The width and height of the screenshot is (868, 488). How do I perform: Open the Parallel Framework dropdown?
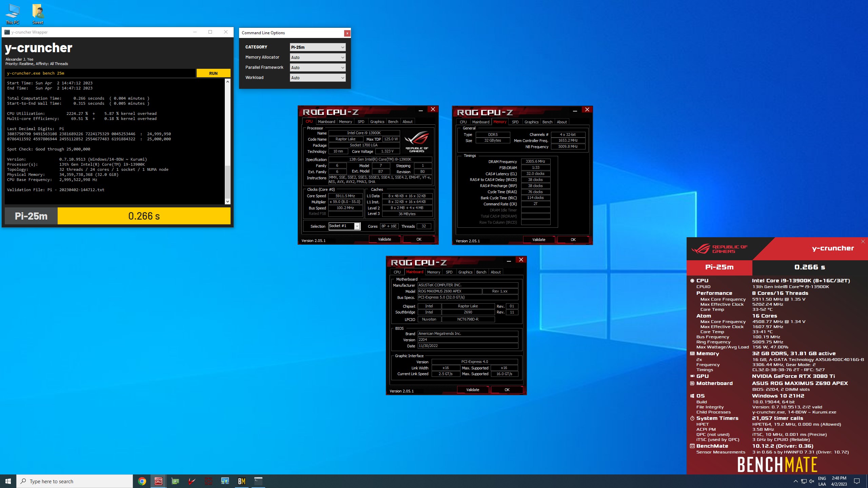point(318,67)
